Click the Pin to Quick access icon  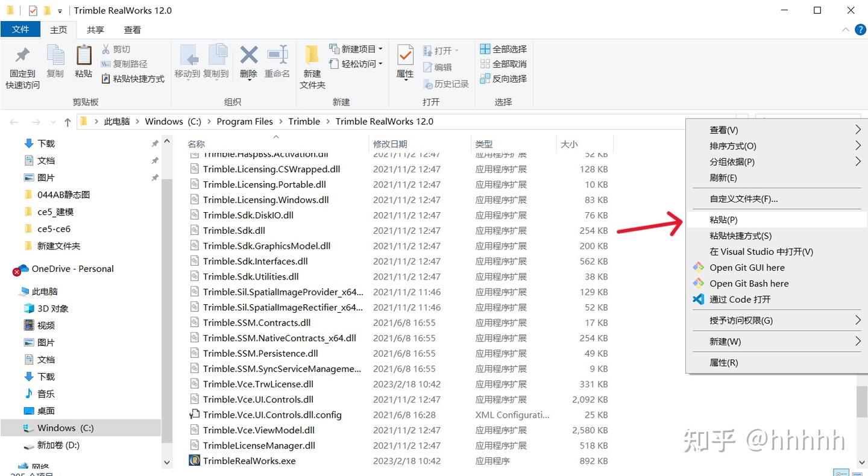(x=22, y=56)
